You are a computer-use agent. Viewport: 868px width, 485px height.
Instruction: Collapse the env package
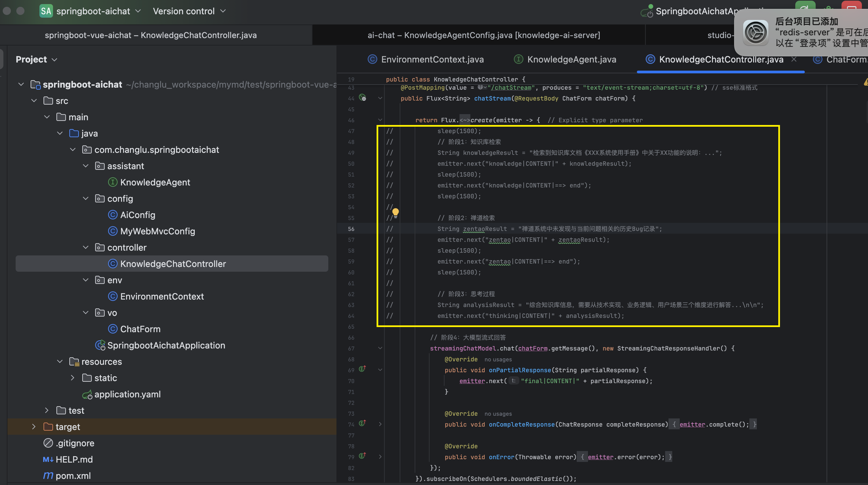86,280
